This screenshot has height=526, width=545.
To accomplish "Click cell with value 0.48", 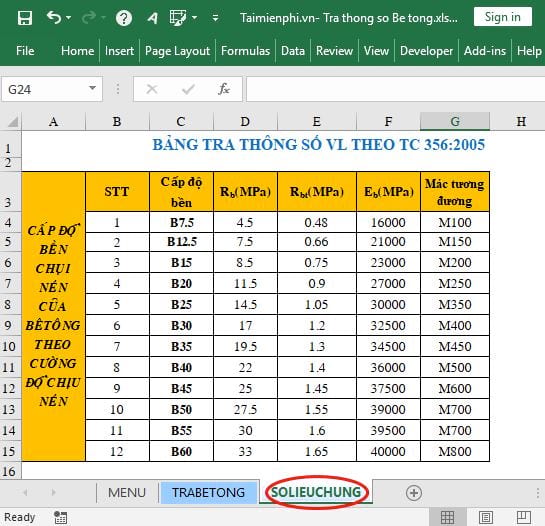I will click(x=316, y=222).
